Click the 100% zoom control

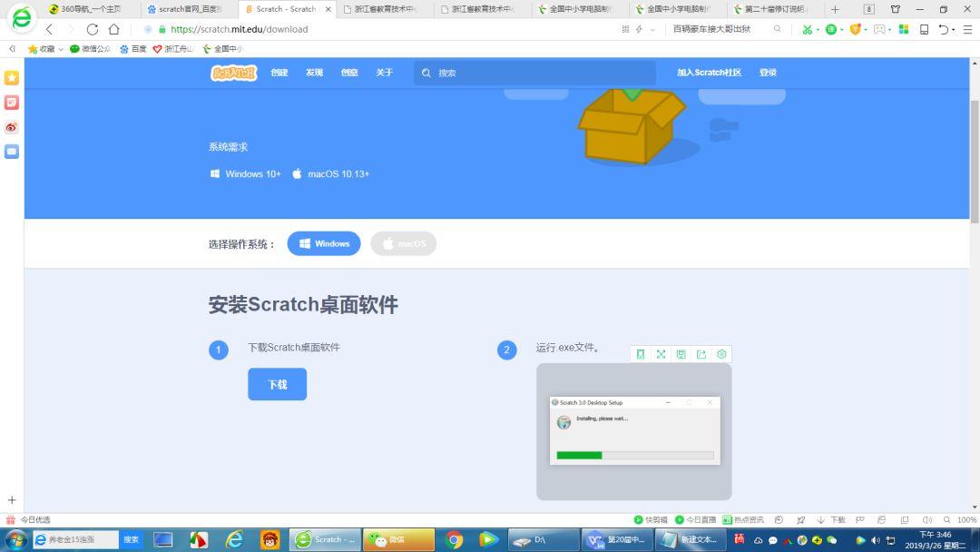click(960, 520)
